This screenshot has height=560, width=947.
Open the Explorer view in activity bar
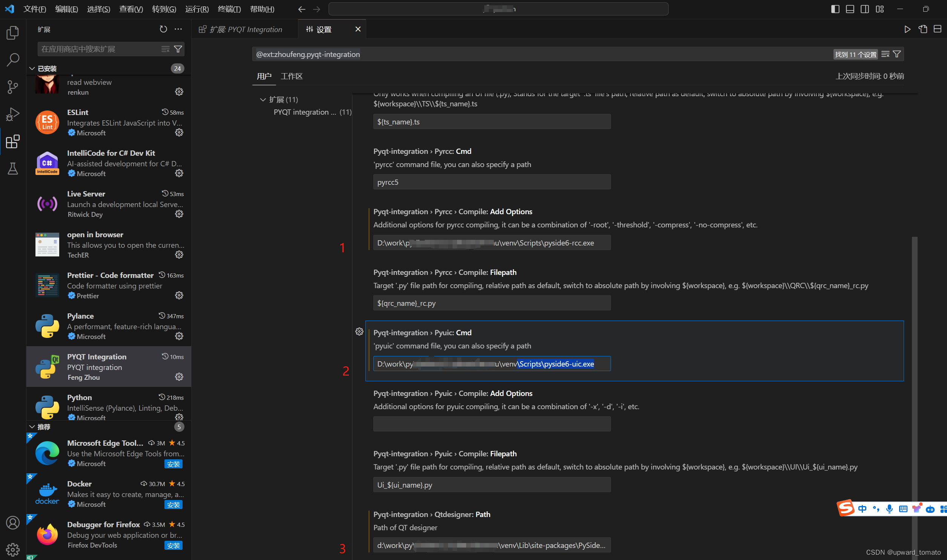13,33
